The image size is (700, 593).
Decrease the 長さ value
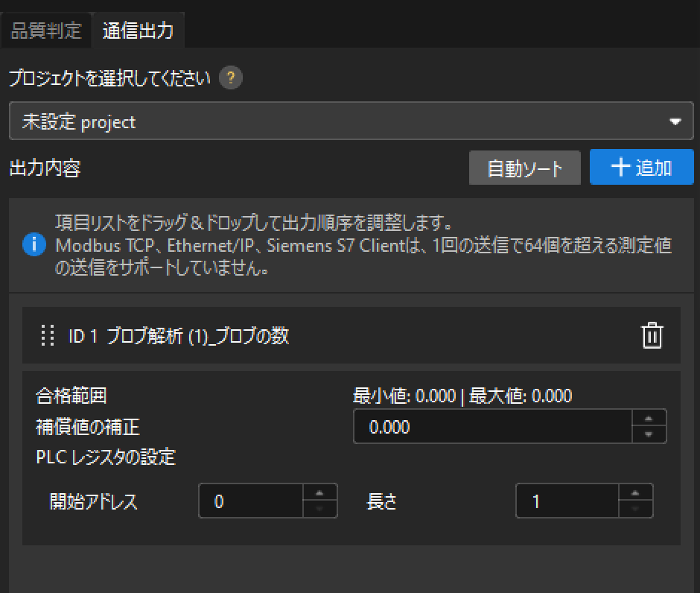[x=635, y=509]
